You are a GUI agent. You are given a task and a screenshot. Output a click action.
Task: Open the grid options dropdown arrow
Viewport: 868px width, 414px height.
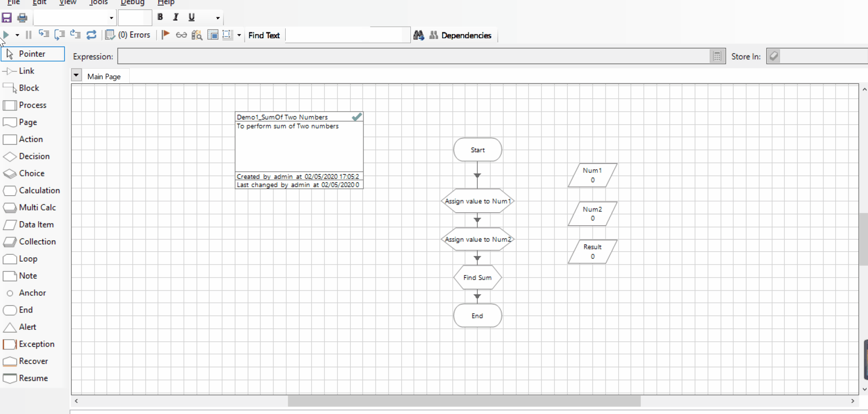(x=239, y=35)
